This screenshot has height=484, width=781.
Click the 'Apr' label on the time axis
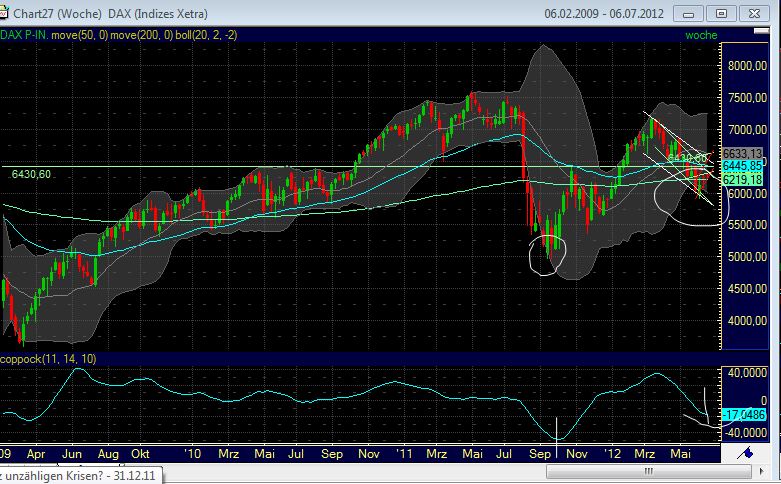(x=36, y=454)
